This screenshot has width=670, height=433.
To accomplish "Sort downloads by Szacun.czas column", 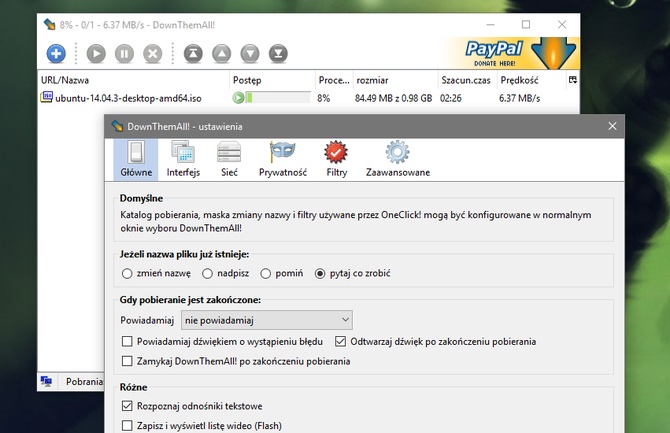I will pyautogui.click(x=468, y=80).
